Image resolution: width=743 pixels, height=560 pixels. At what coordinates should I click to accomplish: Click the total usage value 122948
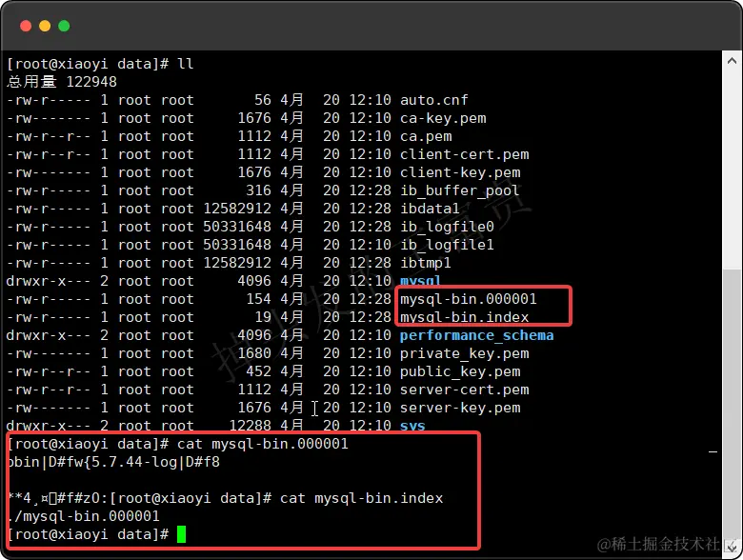tap(91, 82)
